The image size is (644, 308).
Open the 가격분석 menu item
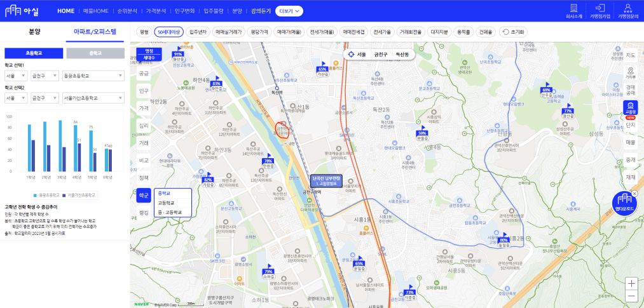156,11
